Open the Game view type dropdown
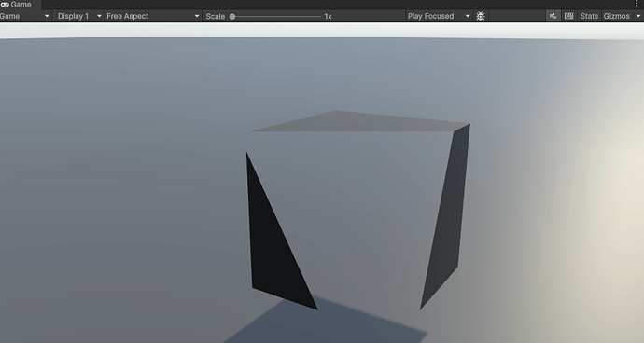644x343 pixels. coord(24,16)
